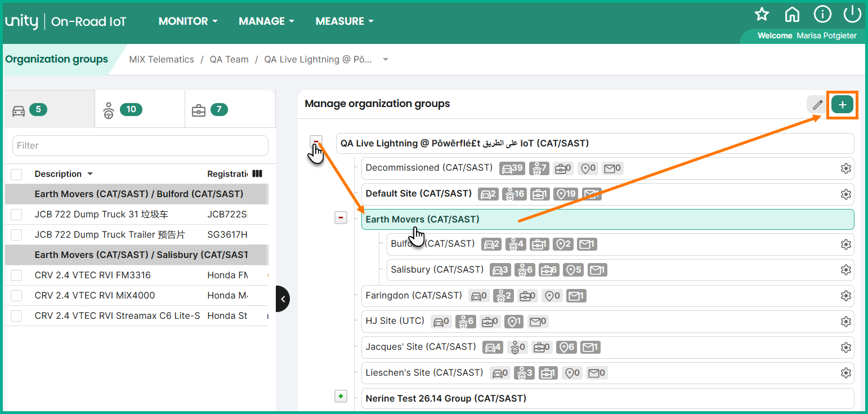This screenshot has width=868, height=414.
Task: Click the power logout icon
Action: coord(853,14)
